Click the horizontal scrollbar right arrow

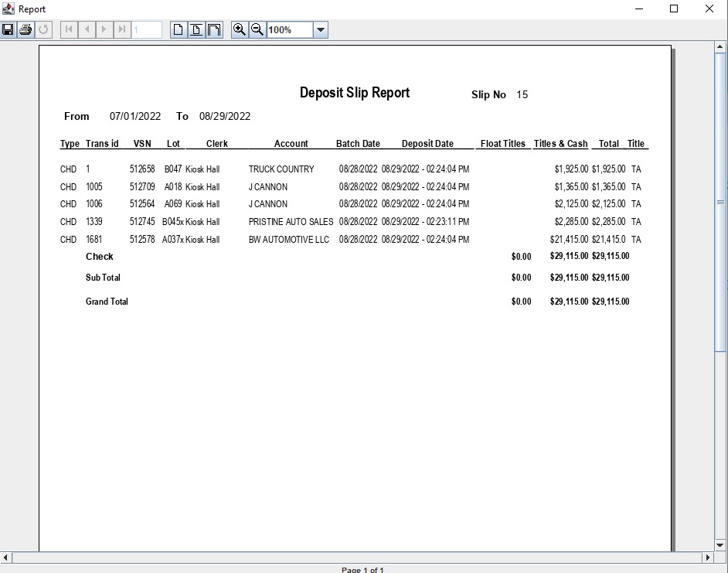[x=707, y=558]
